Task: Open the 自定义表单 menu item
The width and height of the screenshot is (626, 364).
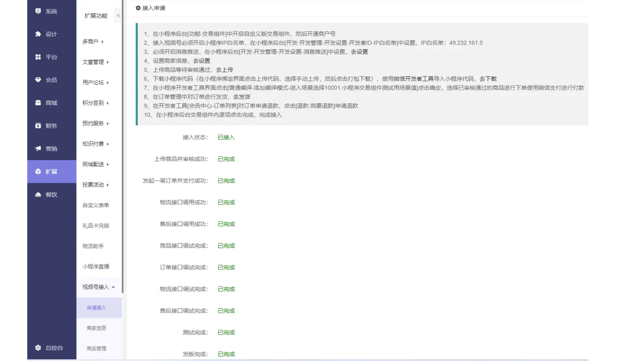Action: (96, 205)
